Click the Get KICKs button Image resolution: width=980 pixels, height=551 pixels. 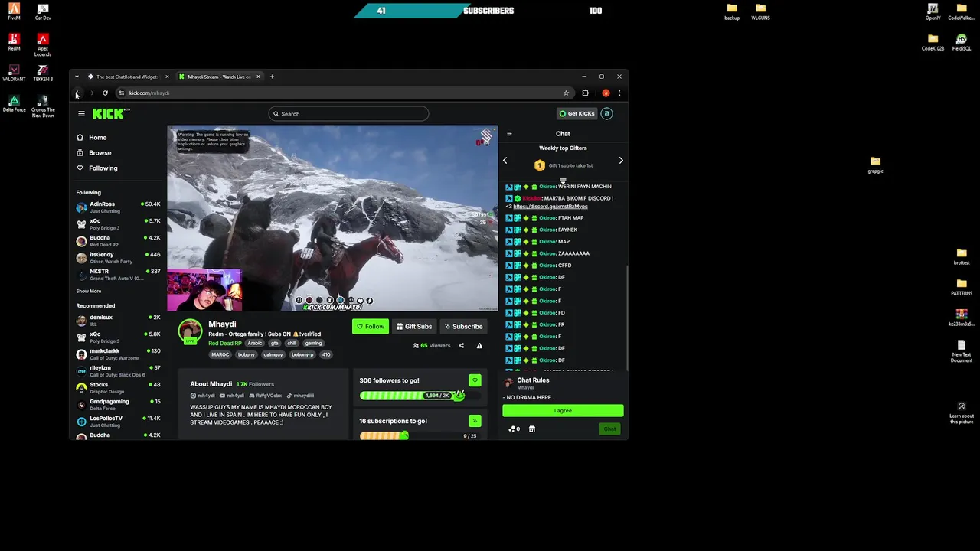pos(577,114)
